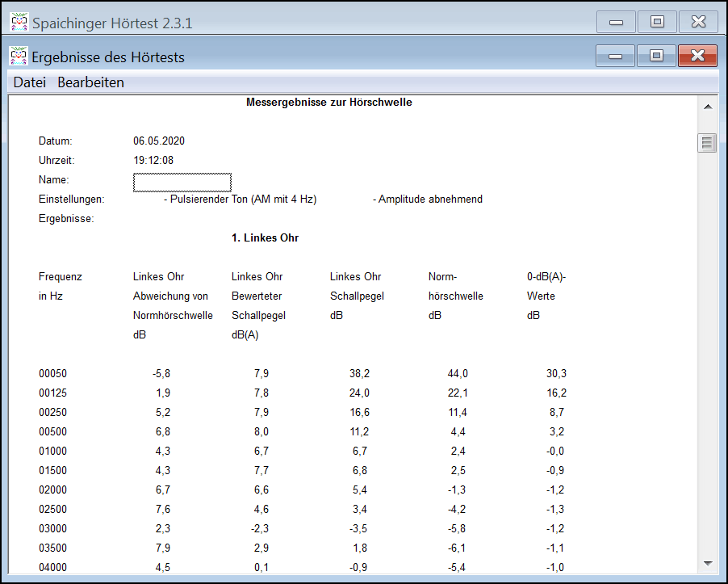Click the frequency row 03500
The width and height of the screenshot is (728, 584).
(53, 548)
